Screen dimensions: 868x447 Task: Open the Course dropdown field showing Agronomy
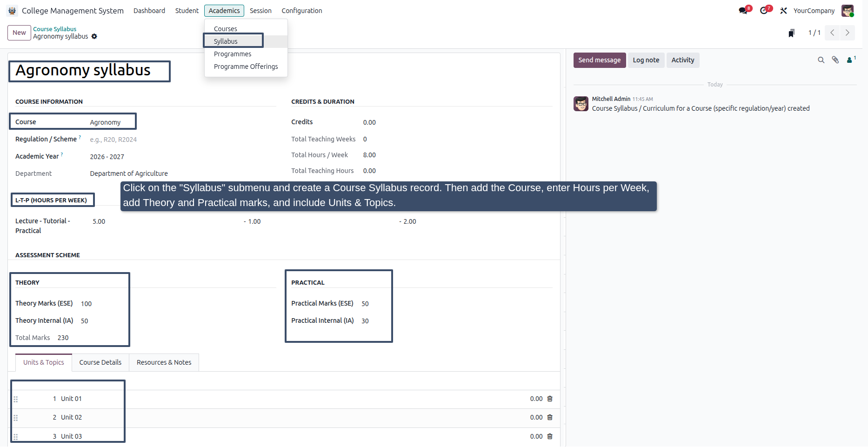[x=183, y=122]
